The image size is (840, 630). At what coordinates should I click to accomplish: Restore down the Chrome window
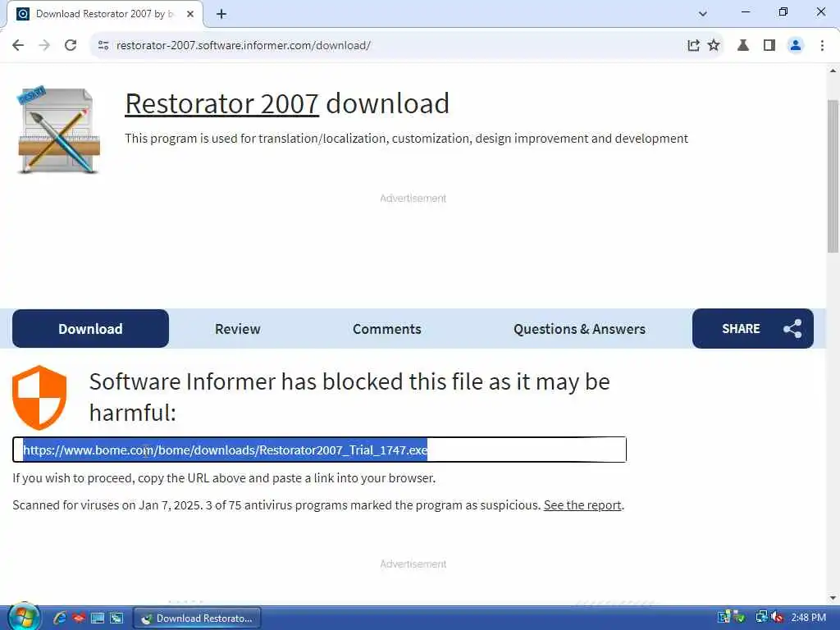click(x=783, y=11)
